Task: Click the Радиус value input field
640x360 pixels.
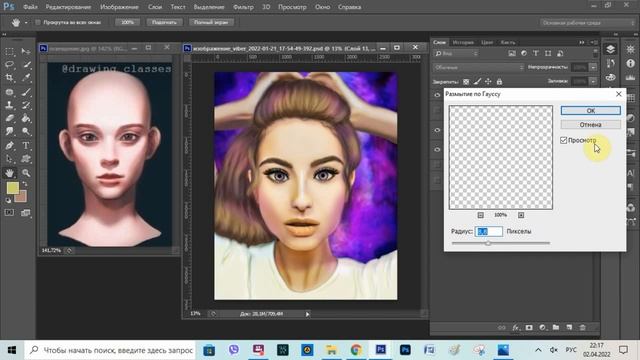Action: pos(489,231)
